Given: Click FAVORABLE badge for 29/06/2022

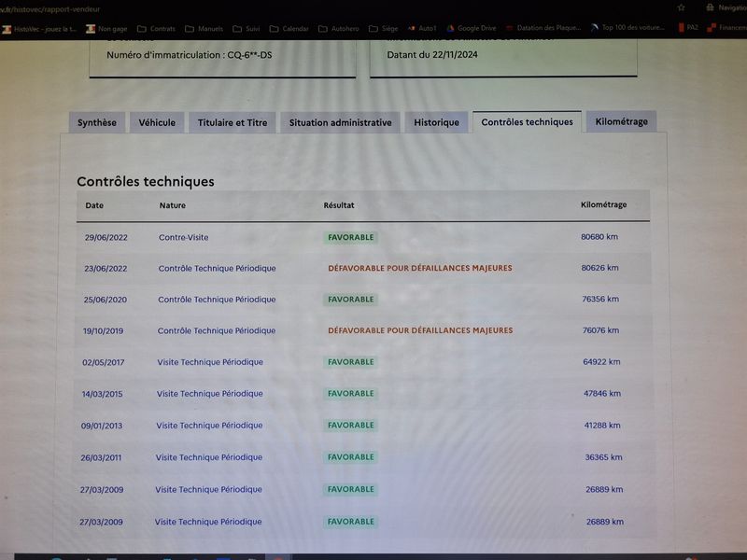Looking at the screenshot, I should coord(351,237).
